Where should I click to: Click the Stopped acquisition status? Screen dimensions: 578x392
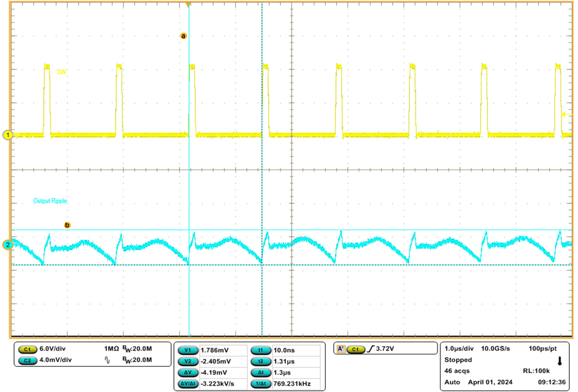pos(458,360)
